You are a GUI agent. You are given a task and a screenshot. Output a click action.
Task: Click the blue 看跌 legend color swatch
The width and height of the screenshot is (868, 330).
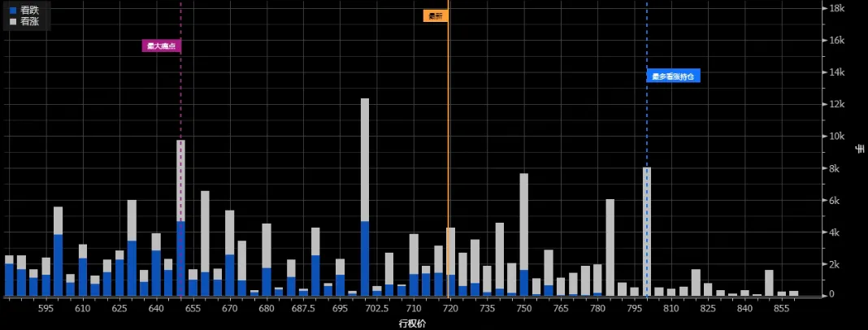coord(13,10)
